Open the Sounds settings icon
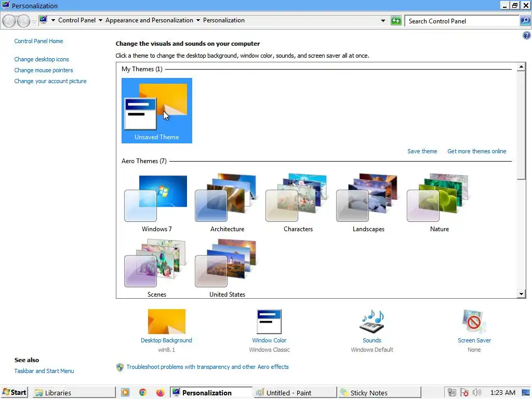532x399 pixels. click(372, 321)
